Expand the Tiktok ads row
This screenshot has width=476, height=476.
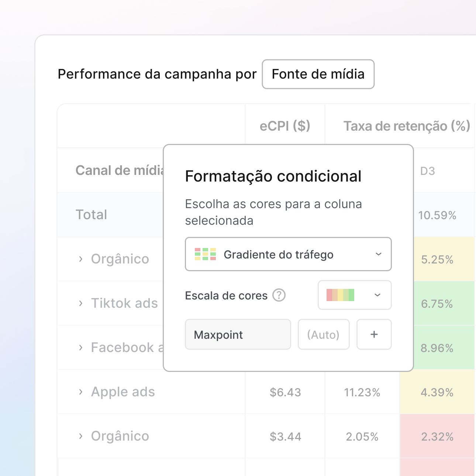coord(81,303)
